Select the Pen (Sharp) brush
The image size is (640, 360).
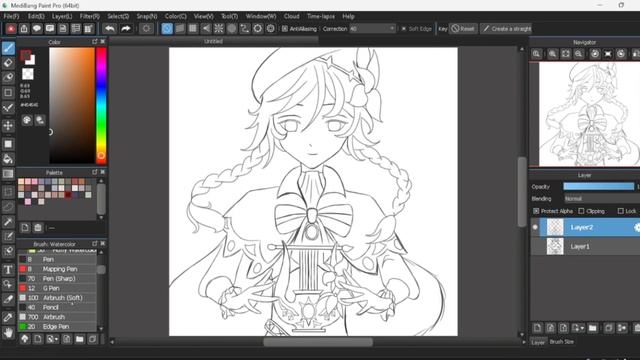57,278
